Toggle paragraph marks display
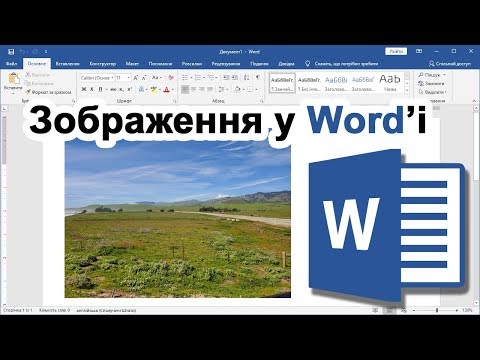 pos(258,78)
